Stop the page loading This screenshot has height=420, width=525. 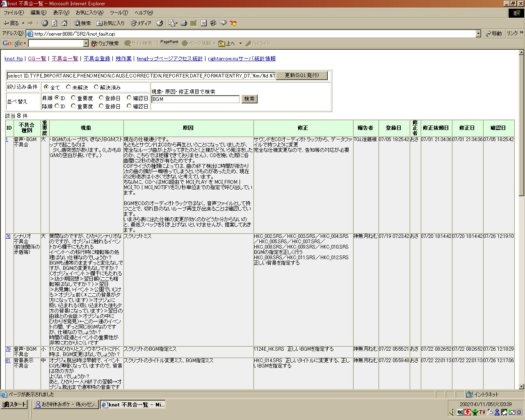coord(45,23)
